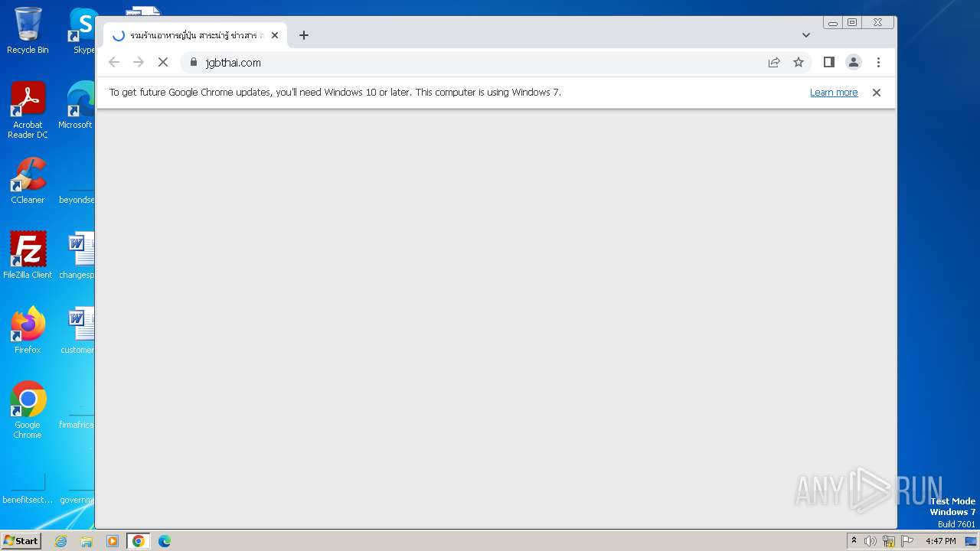Open Windows Explorer from taskbar

(87, 541)
